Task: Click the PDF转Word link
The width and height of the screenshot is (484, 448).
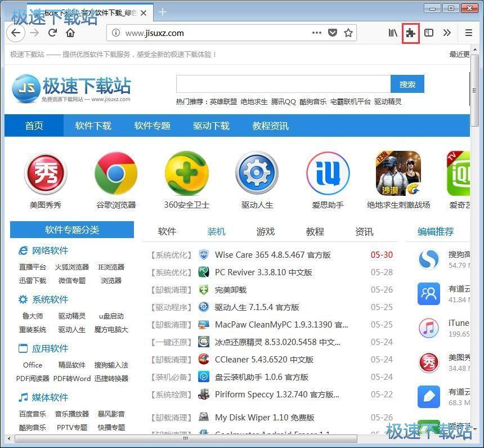Action: [72, 378]
